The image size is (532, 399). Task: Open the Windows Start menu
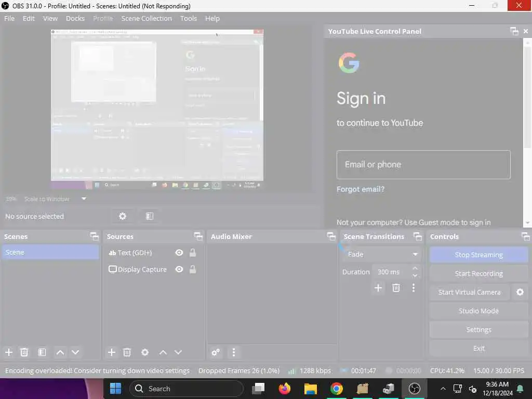pyautogui.click(x=115, y=389)
